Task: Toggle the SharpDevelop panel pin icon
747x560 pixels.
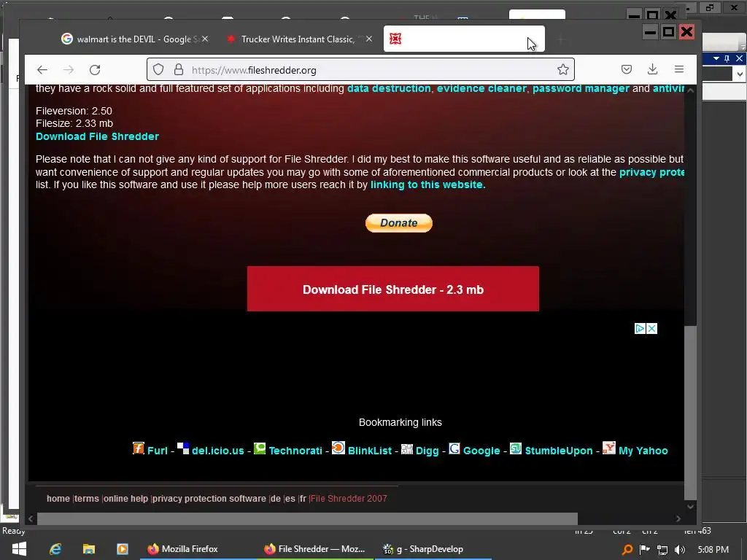Action: [727, 58]
